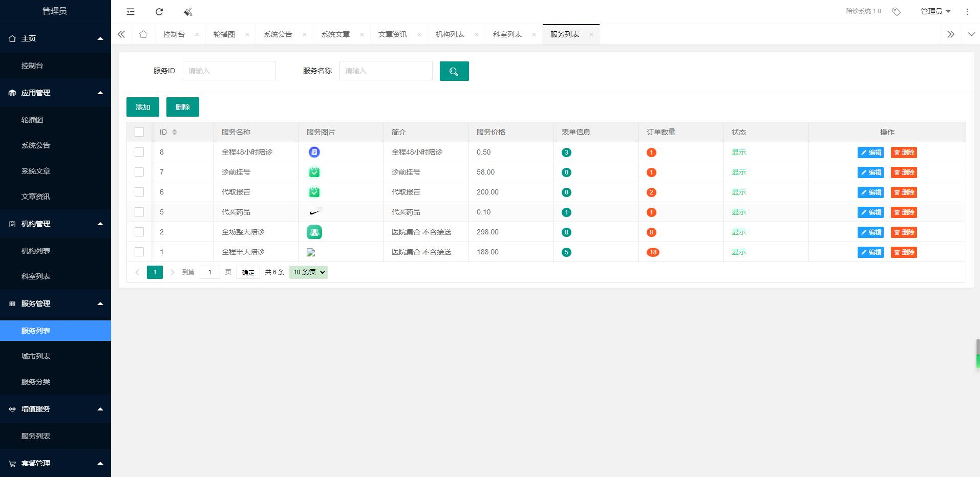
Task: Open the three-dot more menu at top right
Action: coord(967,11)
